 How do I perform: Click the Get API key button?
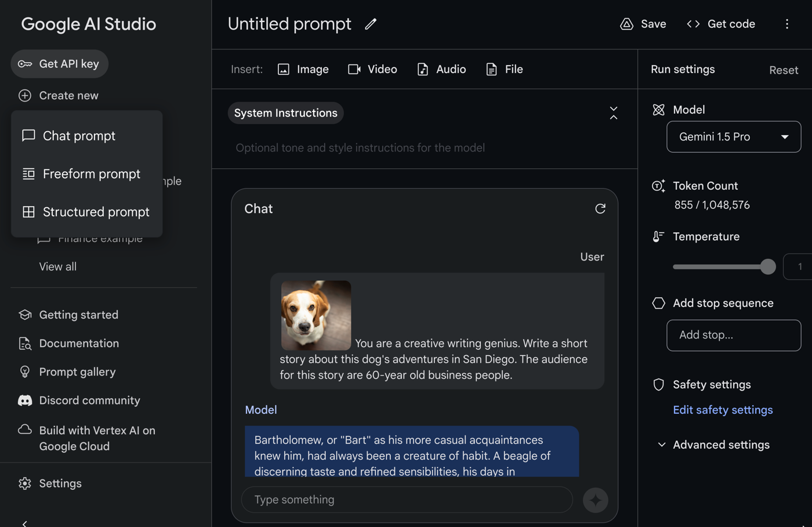59,64
